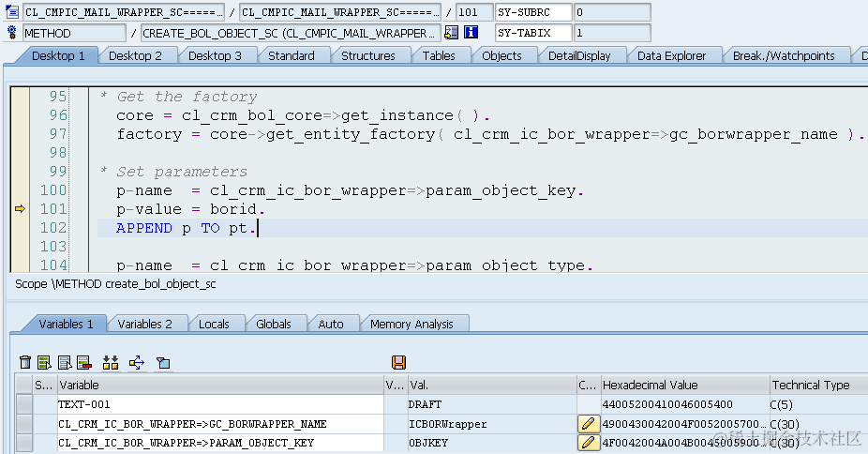The width and height of the screenshot is (868, 454).
Task: Click select-all corner of variables table
Action: tap(23, 385)
